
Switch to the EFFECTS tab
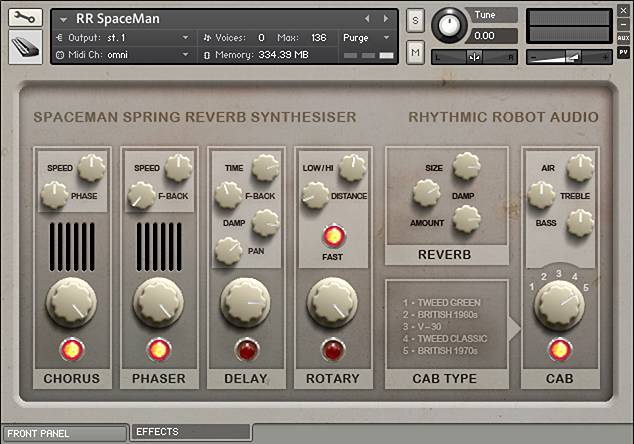click(x=191, y=432)
